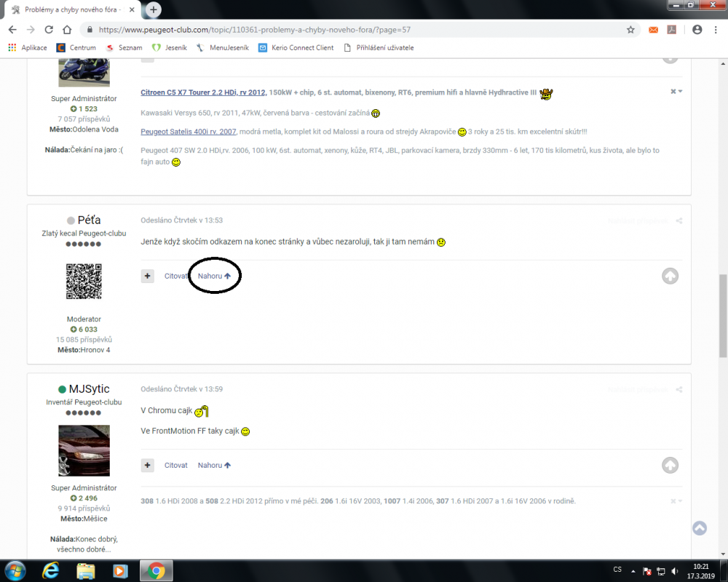Open a new browser tab
Viewport: 728px width, 582px height.
pos(153,9)
